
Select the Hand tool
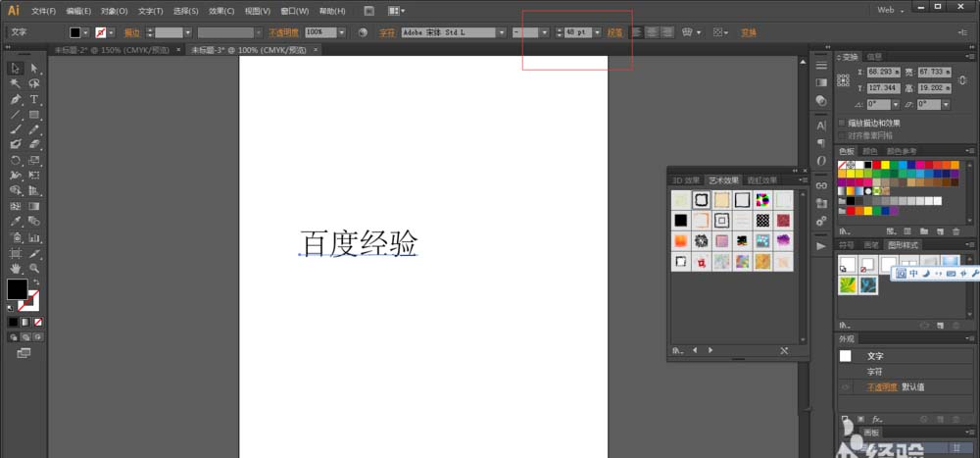[16, 268]
